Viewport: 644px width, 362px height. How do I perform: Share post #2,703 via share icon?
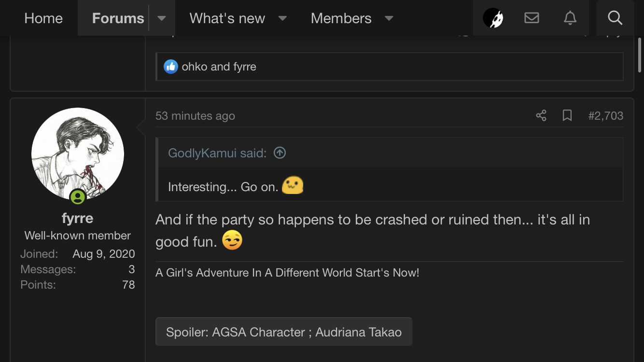click(541, 116)
